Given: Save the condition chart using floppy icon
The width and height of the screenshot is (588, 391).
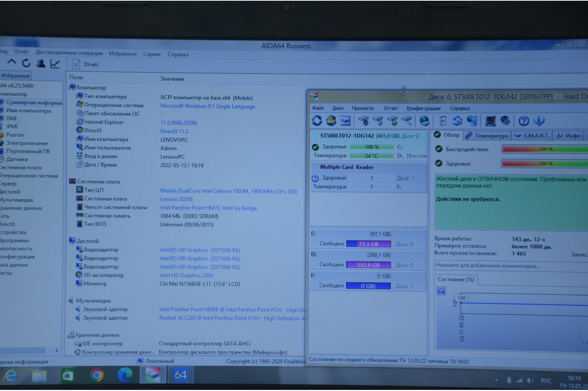Looking at the screenshot, I should coord(441,291).
